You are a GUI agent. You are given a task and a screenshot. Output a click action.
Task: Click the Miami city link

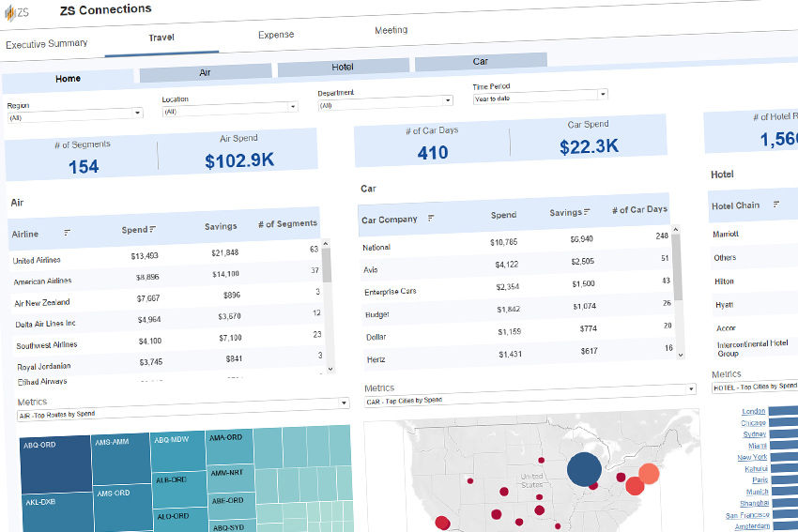[x=758, y=446]
